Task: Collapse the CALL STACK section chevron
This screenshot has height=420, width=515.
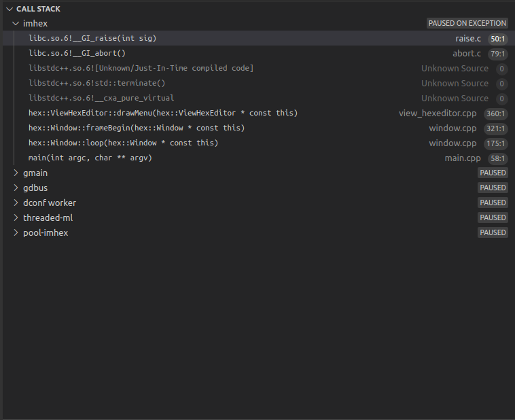Action: click(10, 10)
